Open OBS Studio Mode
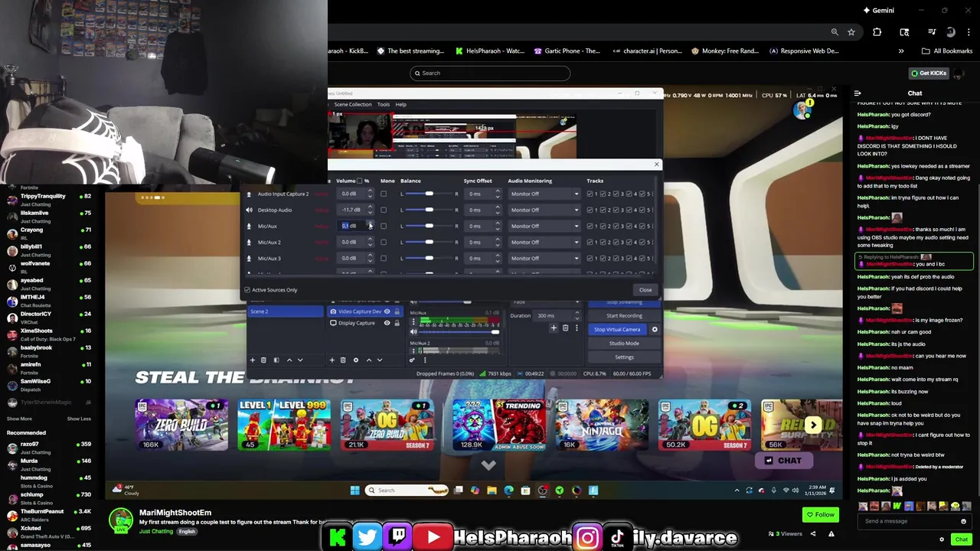This screenshot has height=551, width=980. pos(624,343)
